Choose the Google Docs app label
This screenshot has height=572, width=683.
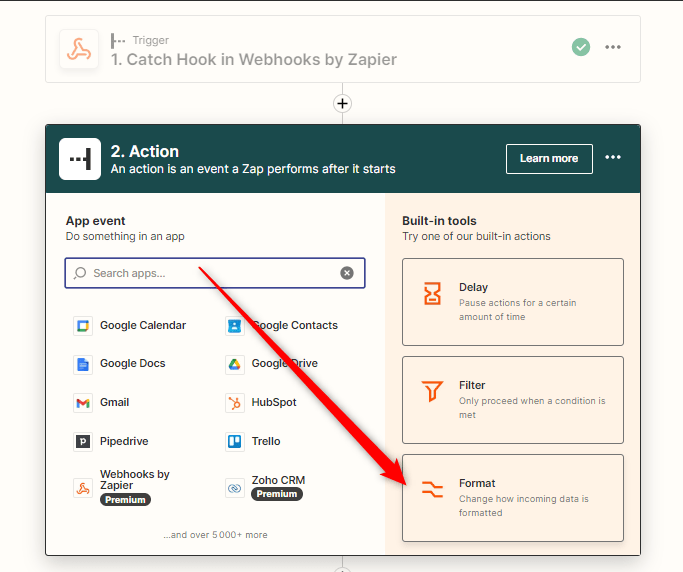[132, 363]
